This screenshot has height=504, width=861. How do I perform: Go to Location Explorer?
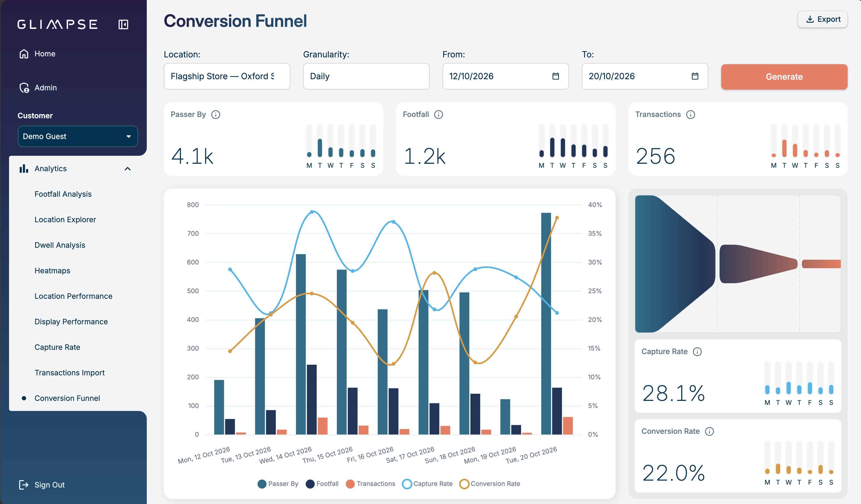[x=65, y=220]
